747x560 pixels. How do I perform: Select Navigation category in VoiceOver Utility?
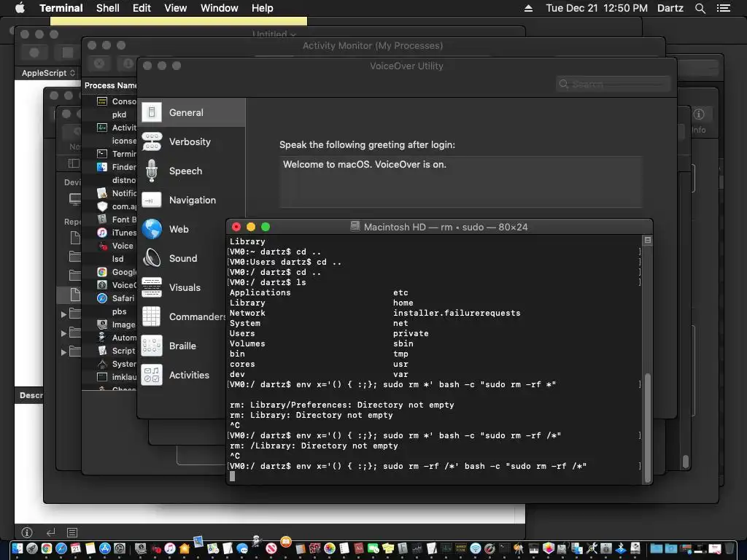[192, 200]
